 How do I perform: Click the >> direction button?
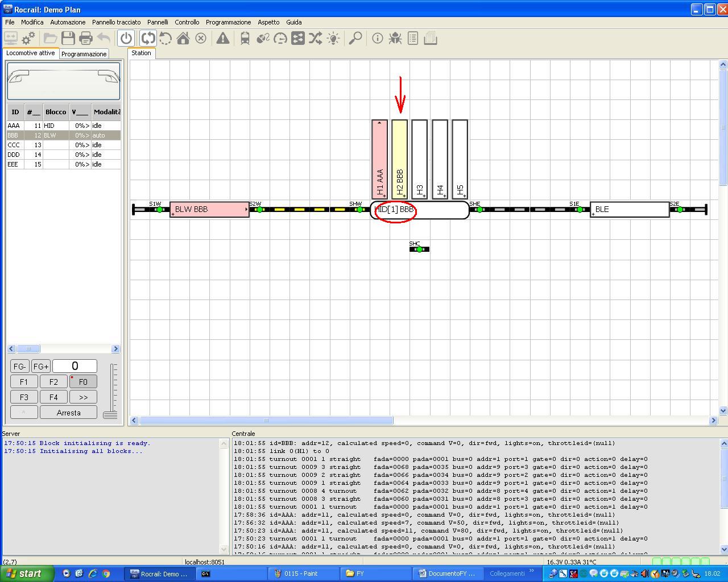(x=83, y=397)
